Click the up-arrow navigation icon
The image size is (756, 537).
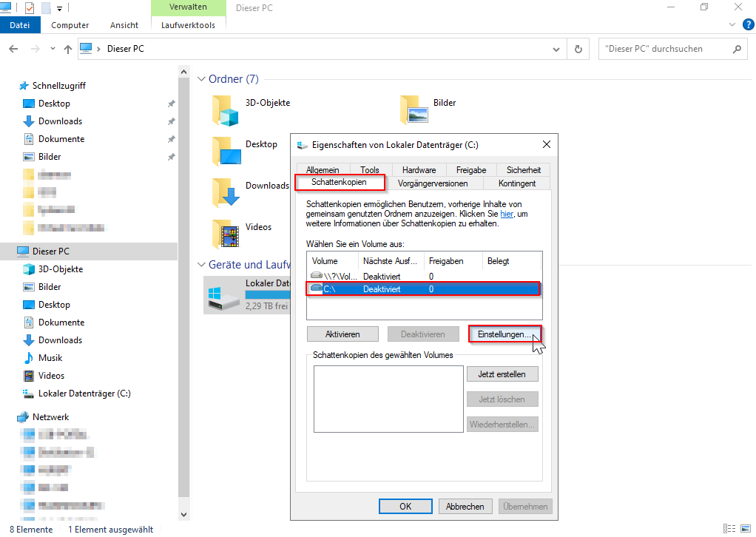click(68, 49)
